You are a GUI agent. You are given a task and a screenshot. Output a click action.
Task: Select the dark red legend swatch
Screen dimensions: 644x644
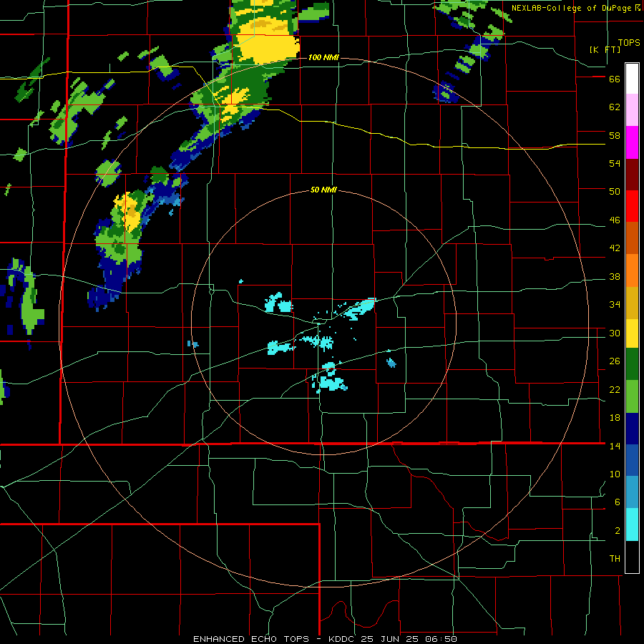pyautogui.click(x=632, y=175)
